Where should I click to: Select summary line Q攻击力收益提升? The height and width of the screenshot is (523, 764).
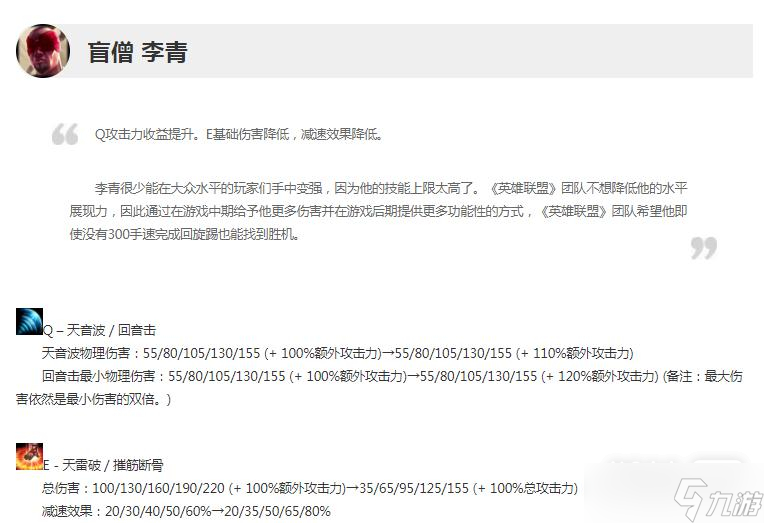point(239,134)
